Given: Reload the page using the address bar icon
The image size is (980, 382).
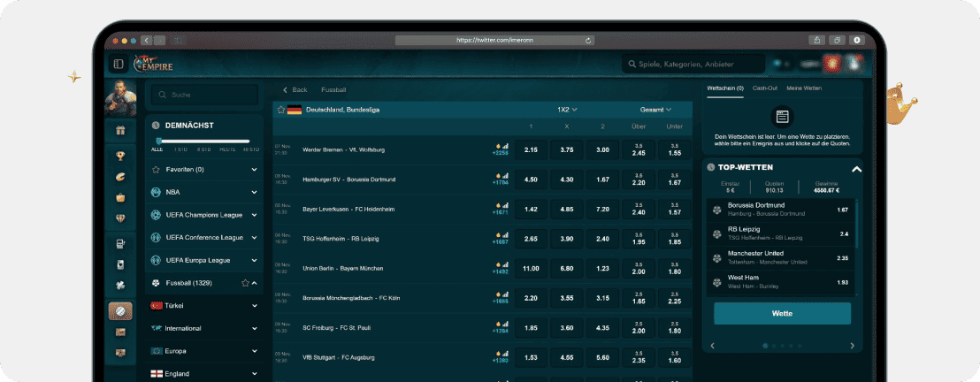Looking at the screenshot, I should (588, 40).
